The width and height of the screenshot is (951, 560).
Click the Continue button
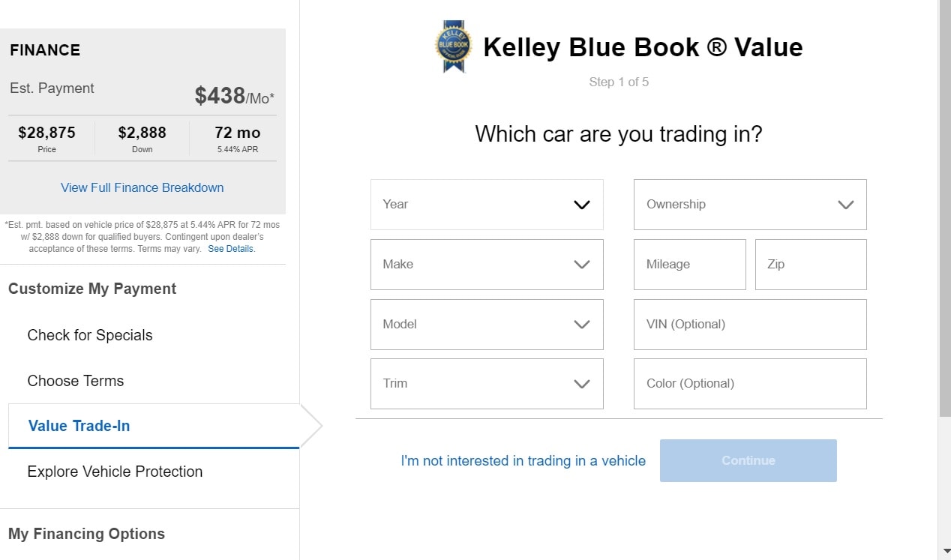click(x=748, y=460)
